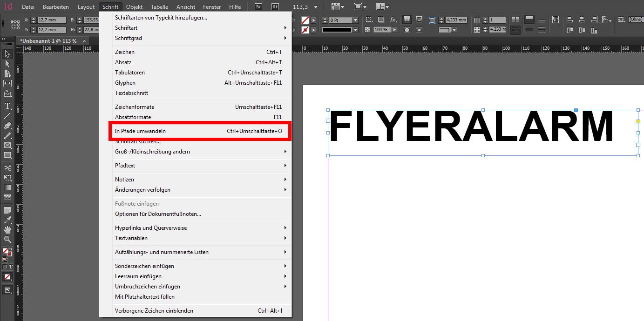Click the Direct Selection arrow tool
This screenshot has width=644, height=321.
point(7,64)
